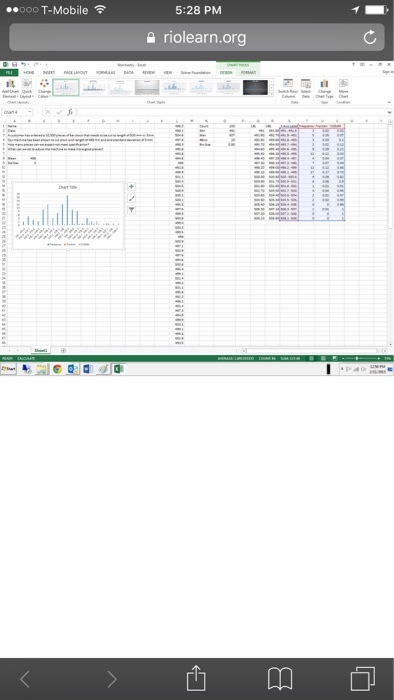Switch to the FORMAT ribbon tab

pos(249,72)
